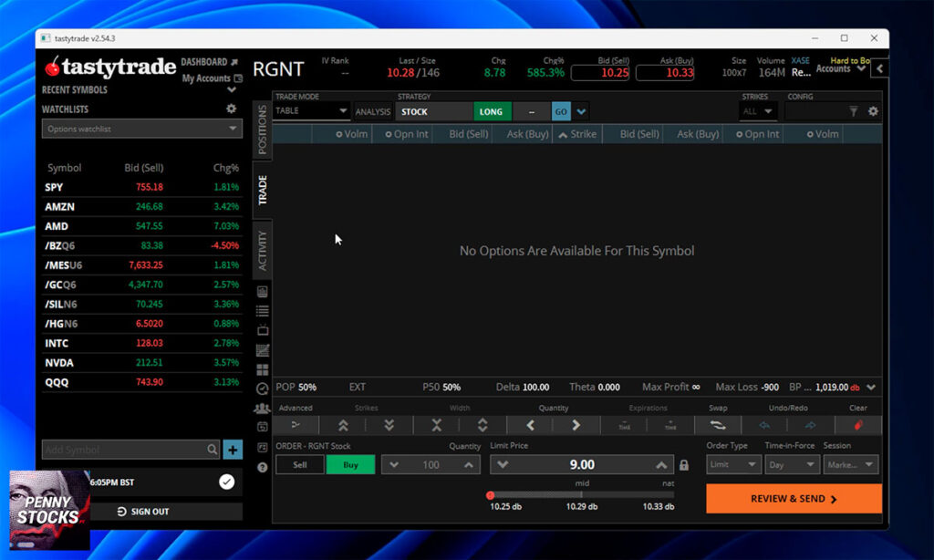Select the Buy order side
The height and width of the screenshot is (560, 934).
pyautogui.click(x=350, y=464)
